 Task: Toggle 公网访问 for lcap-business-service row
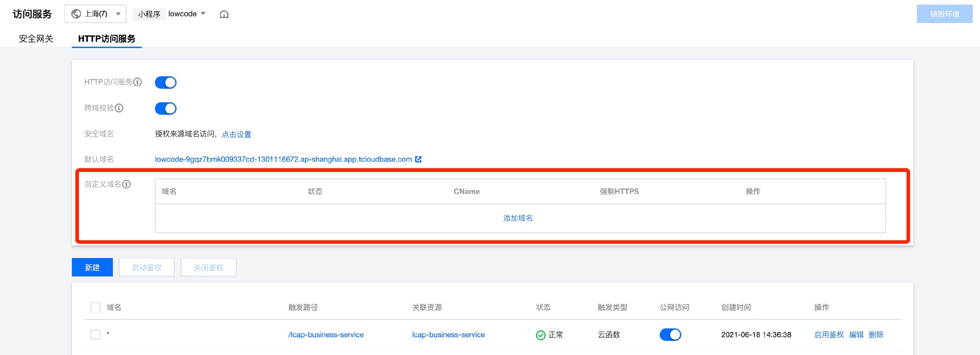(x=670, y=335)
